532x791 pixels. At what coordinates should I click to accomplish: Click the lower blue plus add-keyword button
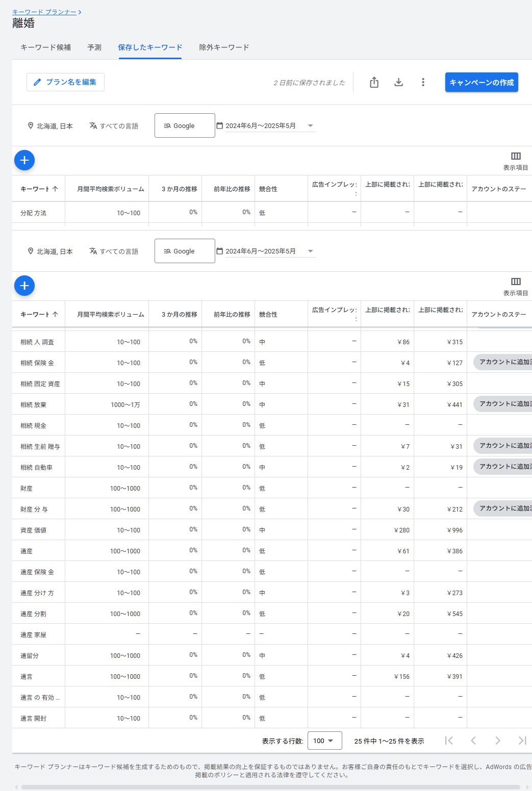tap(24, 286)
